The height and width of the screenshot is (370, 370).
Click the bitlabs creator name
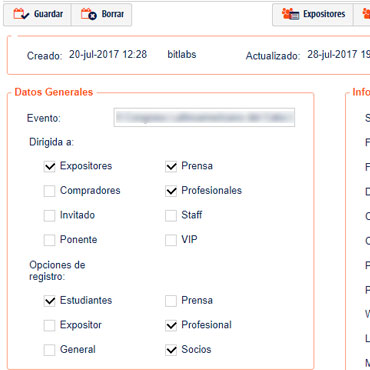click(x=182, y=54)
